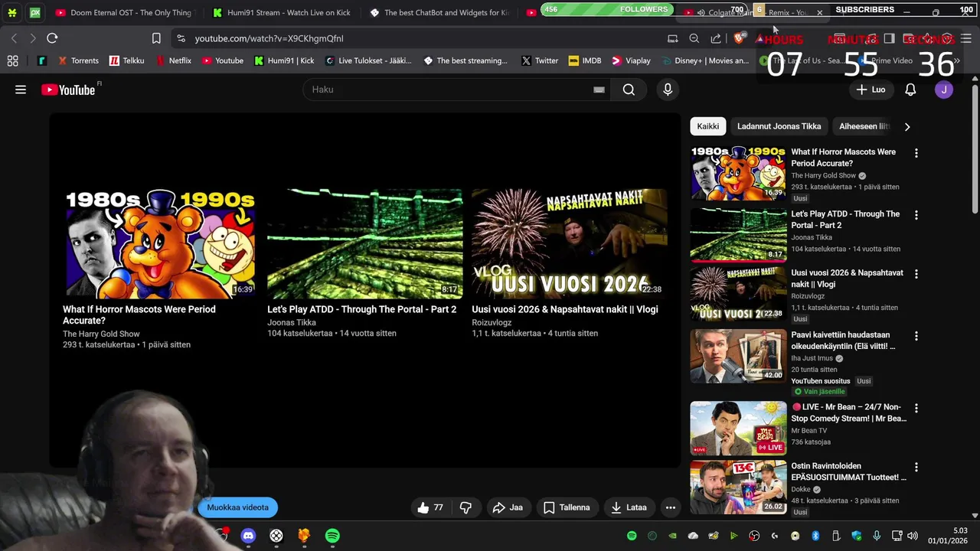Expand more bookmarks with the double chevron
Image resolution: width=980 pixels, height=551 pixels.
(957, 60)
